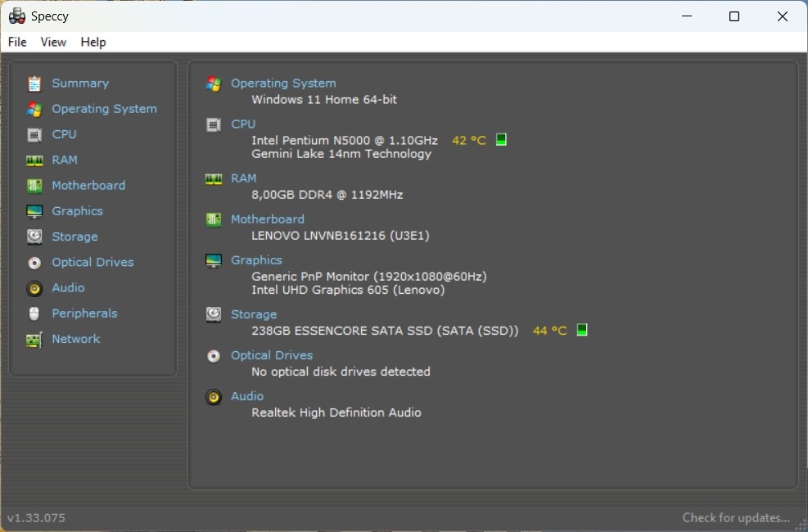Open Network using its sidebar icon
This screenshot has height=532, width=808.
click(34, 339)
